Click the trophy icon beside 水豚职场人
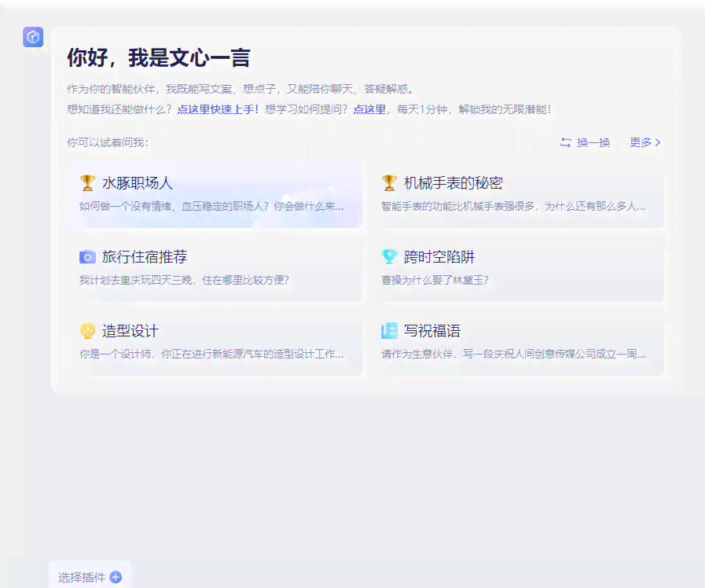The width and height of the screenshot is (705, 588). (87, 183)
